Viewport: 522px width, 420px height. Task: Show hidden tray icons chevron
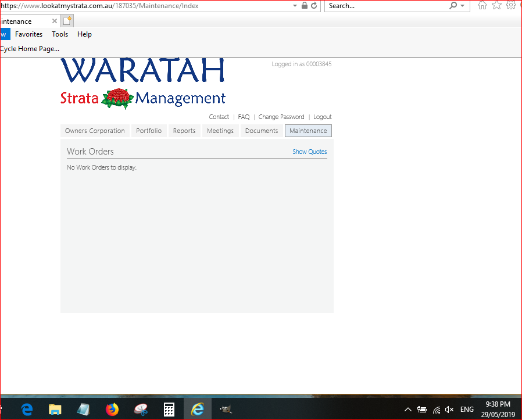tap(408, 410)
